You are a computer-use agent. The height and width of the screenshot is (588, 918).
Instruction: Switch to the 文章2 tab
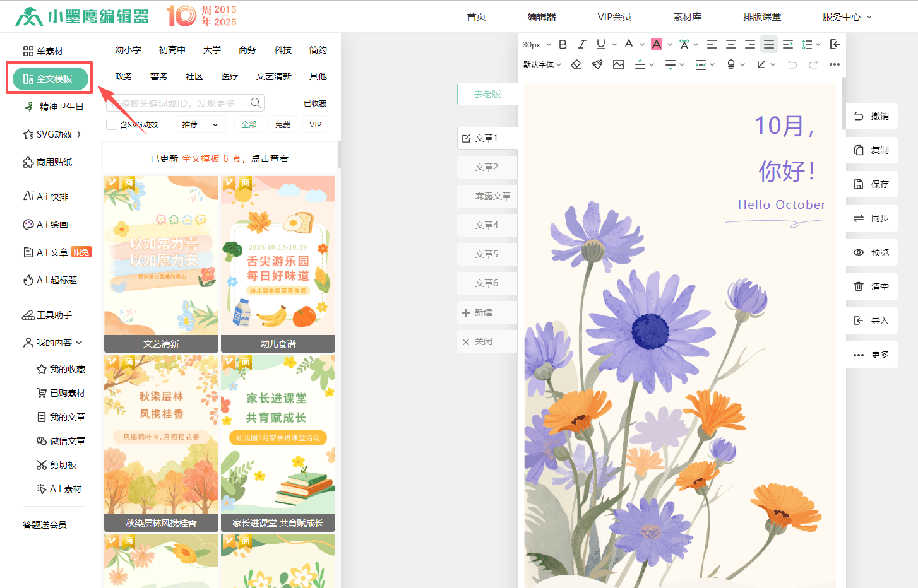487,167
